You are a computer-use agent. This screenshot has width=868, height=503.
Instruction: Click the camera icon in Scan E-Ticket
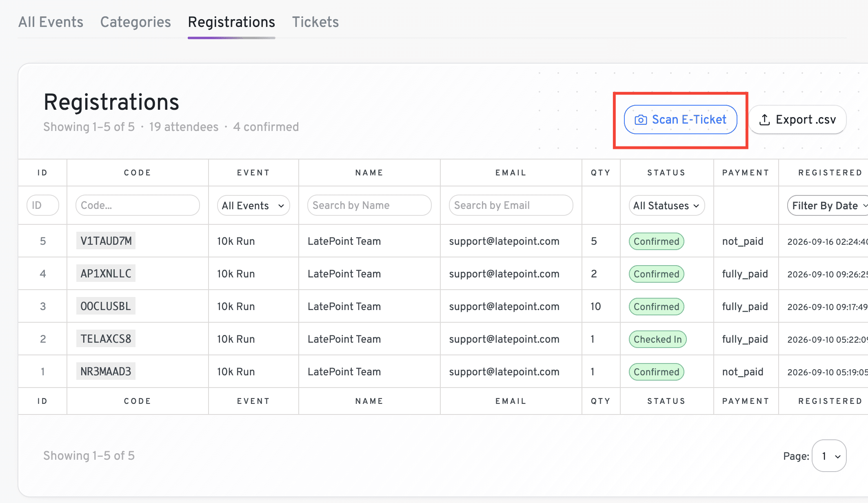(x=641, y=120)
